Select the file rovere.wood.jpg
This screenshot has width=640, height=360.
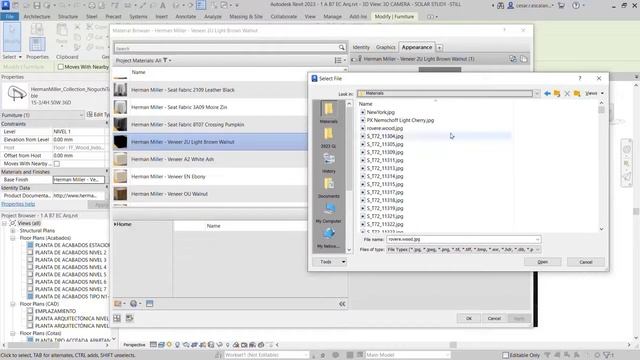[384, 128]
